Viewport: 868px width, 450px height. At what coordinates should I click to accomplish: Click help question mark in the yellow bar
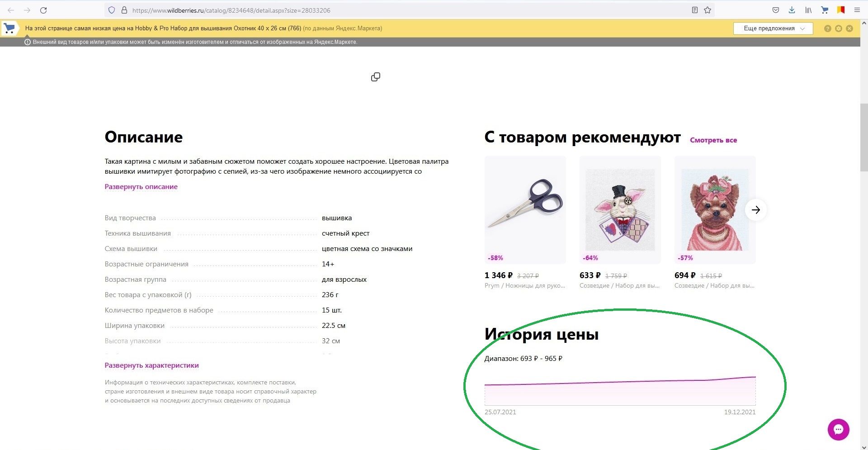pos(827,28)
